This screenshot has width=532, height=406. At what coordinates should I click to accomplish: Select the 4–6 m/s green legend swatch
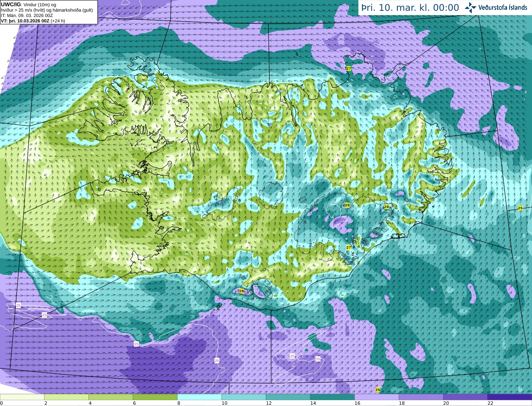(111, 397)
